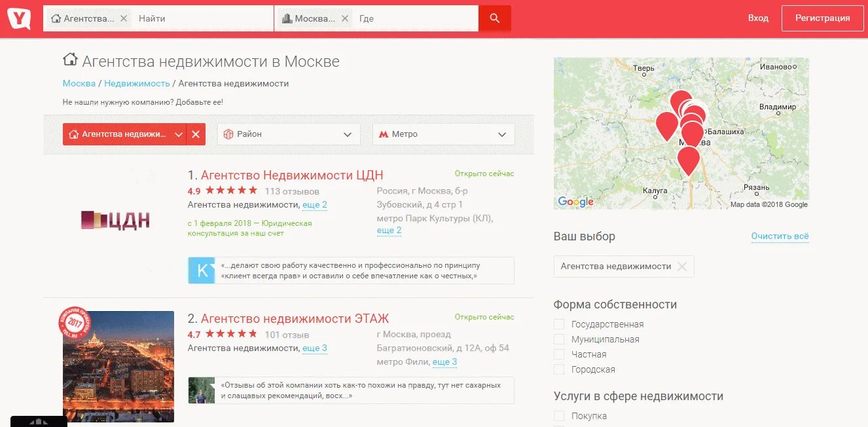Click the bottom map pin south of Moscow

point(688,161)
